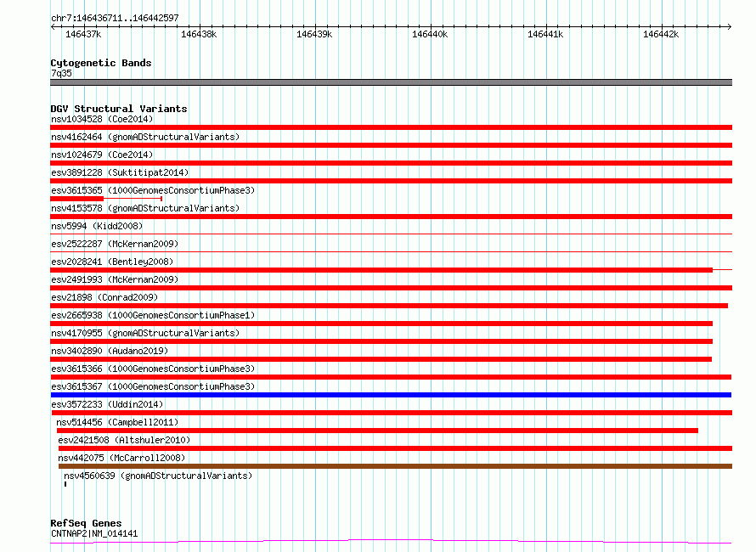The image size is (756, 552).
Task: Open esv2491993 (McKernan2009) label
Action: click(115, 279)
